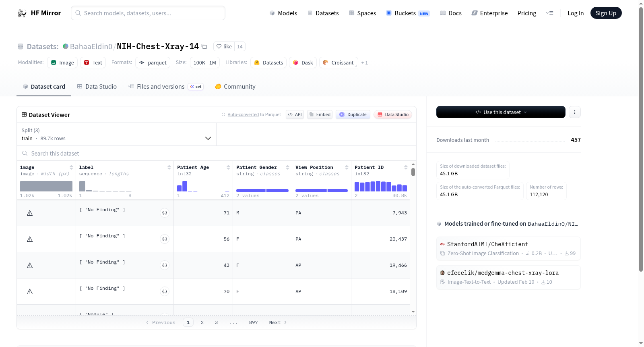
Task: Open Docs in the top navigation
Action: click(450, 13)
